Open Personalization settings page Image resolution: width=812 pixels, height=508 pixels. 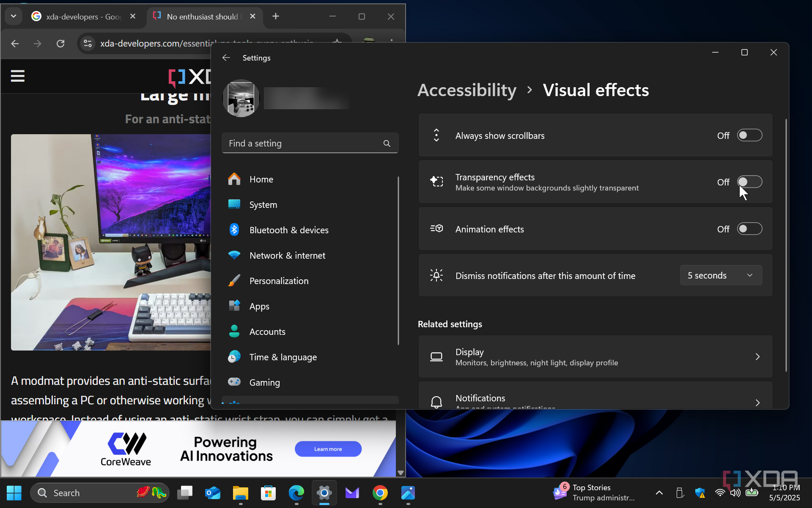click(x=310, y=281)
